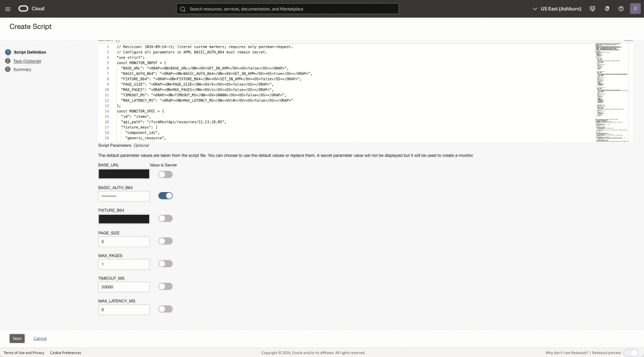
Task: Go to Tags (Optional) step
Action: [27, 61]
